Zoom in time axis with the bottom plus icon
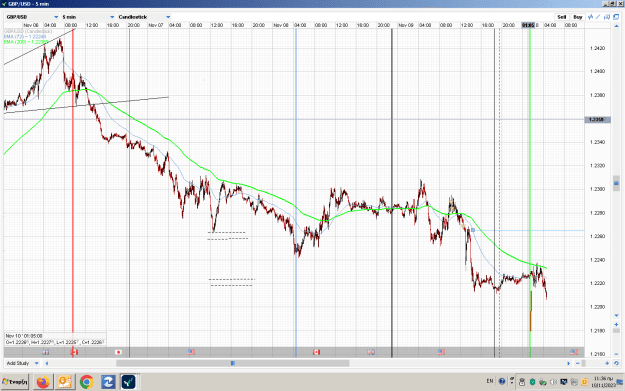 click(x=607, y=363)
